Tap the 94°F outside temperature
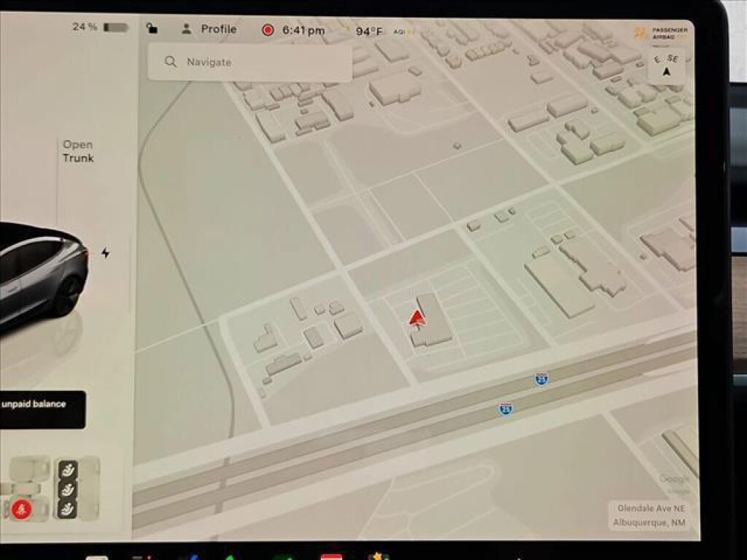 pos(368,31)
